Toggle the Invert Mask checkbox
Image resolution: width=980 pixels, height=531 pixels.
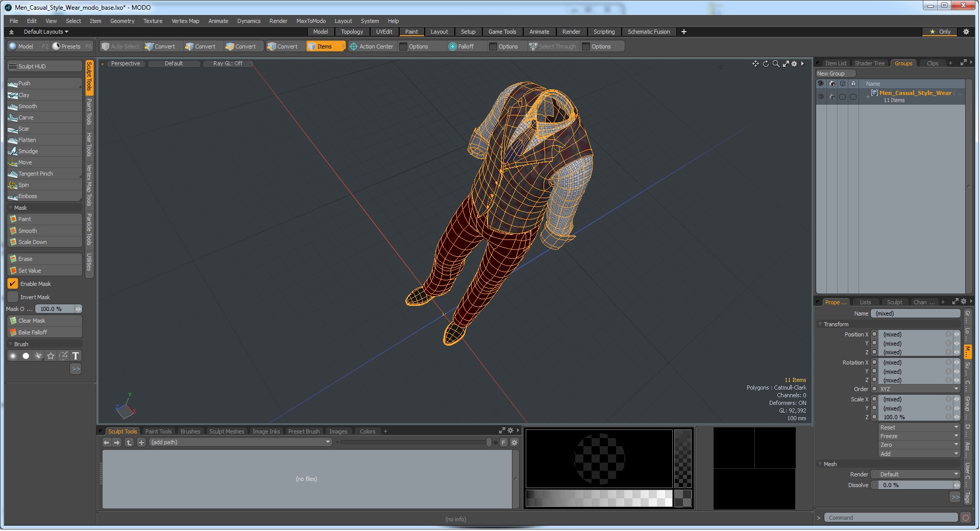13,297
